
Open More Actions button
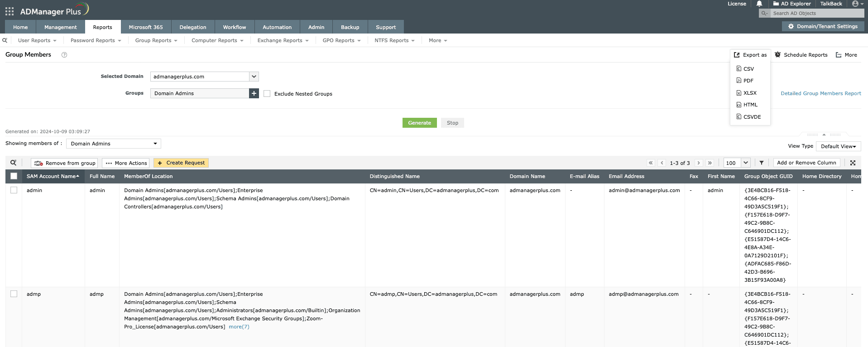pyautogui.click(x=126, y=163)
